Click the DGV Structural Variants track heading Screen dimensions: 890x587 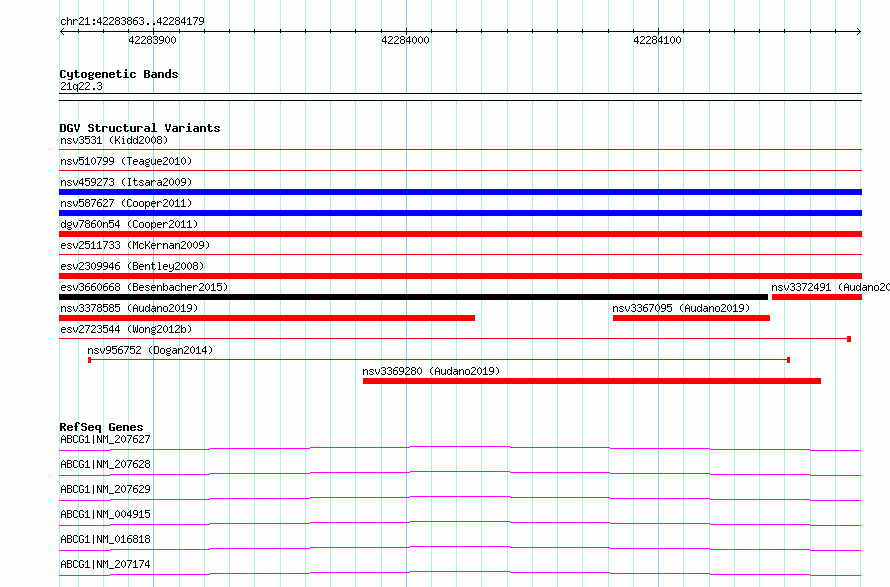(140, 128)
